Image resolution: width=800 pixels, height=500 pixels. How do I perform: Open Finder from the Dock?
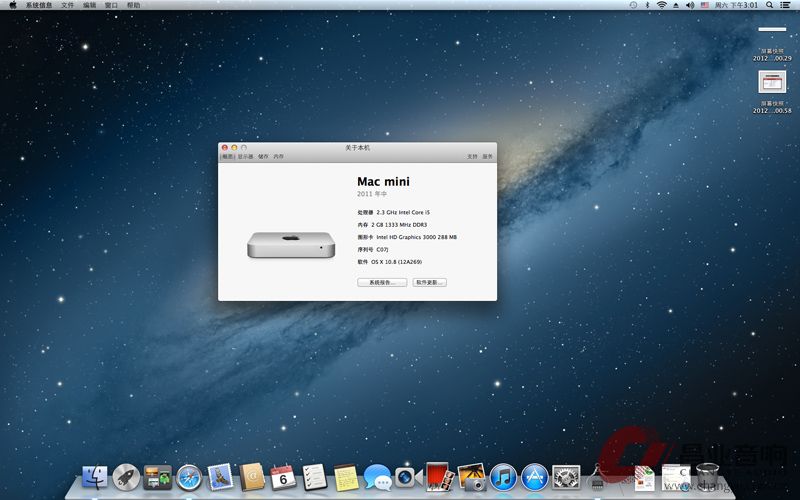click(95, 478)
